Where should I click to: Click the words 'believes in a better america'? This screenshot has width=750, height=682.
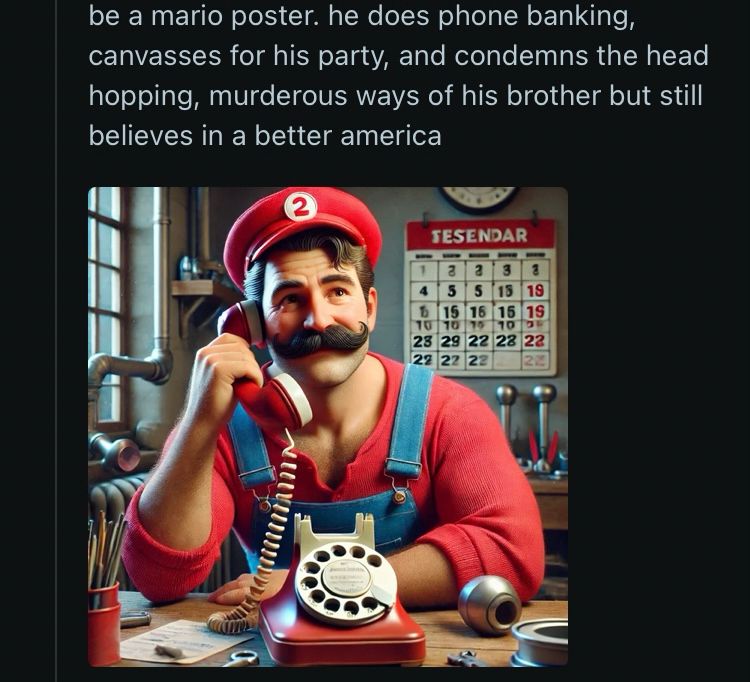coord(265,136)
